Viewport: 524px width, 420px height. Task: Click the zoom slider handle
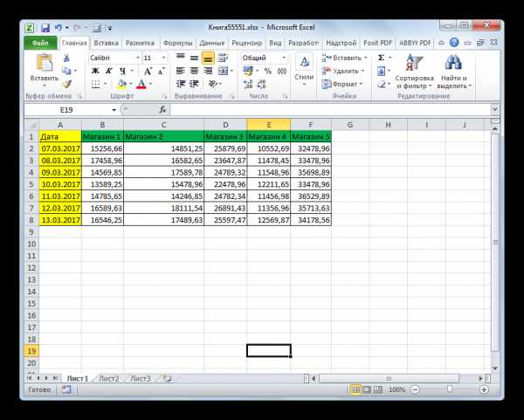point(450,389)
